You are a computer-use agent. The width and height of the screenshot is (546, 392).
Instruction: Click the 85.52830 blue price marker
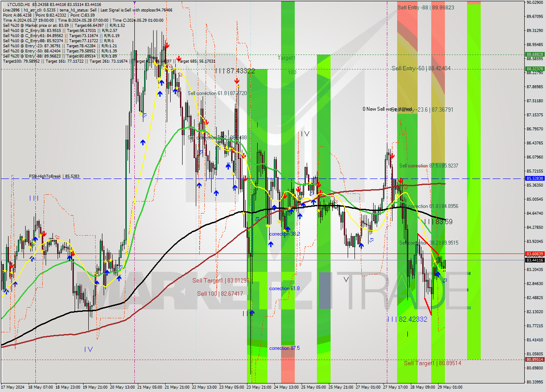(535, 179)
